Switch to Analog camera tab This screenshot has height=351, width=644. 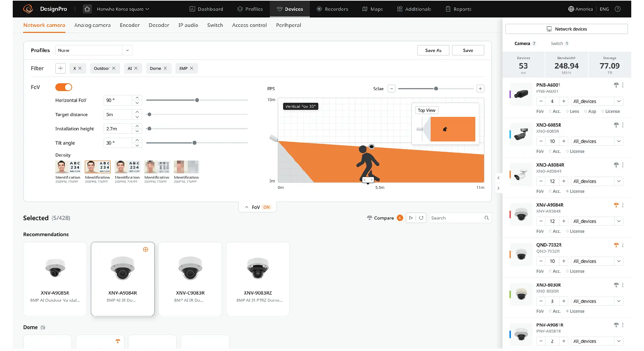pyautogui.click(x=92, y=25)
